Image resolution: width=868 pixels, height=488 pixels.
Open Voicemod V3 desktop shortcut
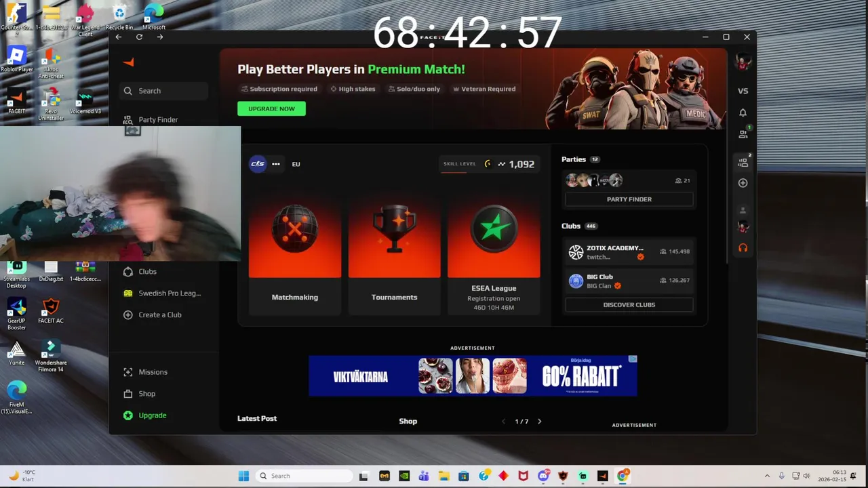point(85,102)
